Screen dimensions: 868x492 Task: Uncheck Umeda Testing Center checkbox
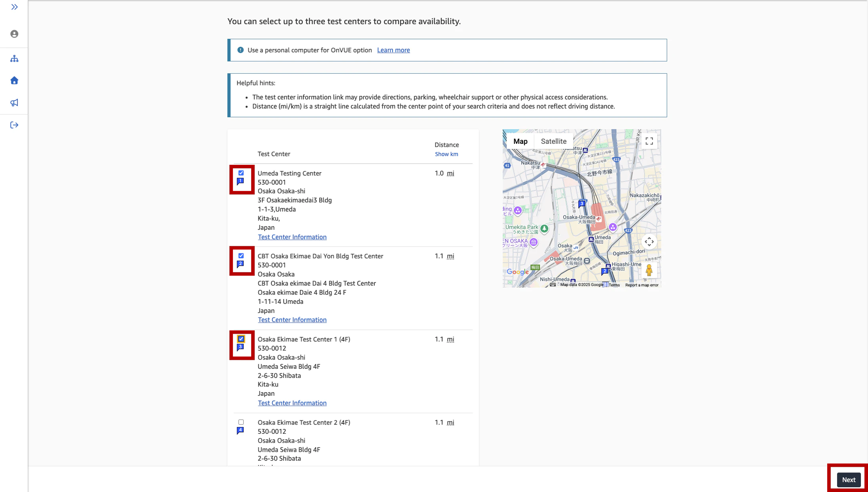click(241, 173)
